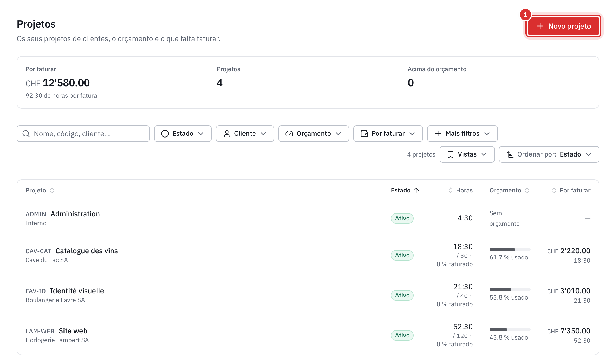
Task: Click the magnifier icon in search field
Action: [26, 134]
